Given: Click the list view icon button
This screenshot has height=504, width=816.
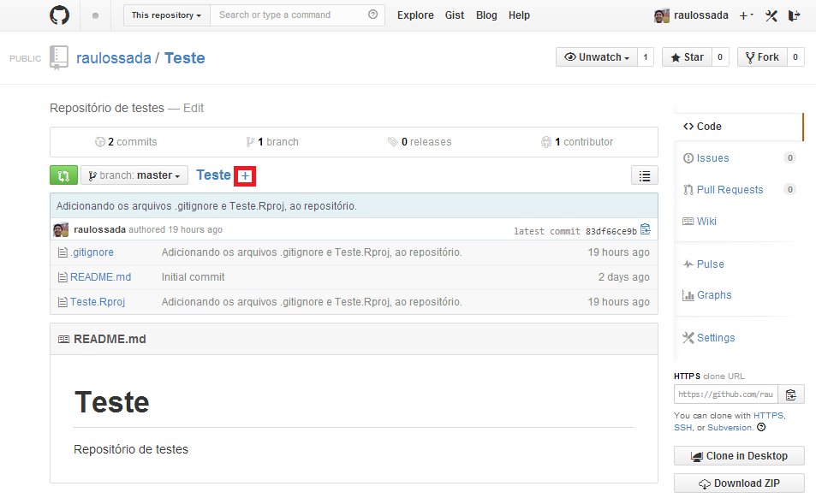Looking at the screenshot, I should [644, 175].
